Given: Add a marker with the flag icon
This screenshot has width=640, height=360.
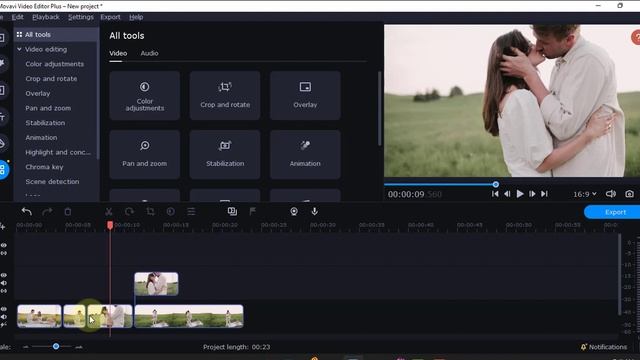Looking at the screenshot, I should point(253,211).
